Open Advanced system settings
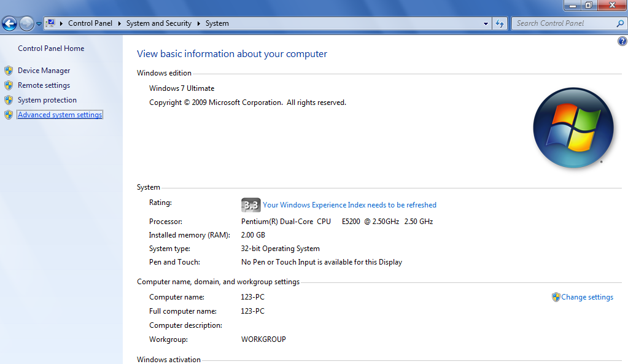Image resolution: width=628 pixels, height=364 pixels. pos(60,115)
